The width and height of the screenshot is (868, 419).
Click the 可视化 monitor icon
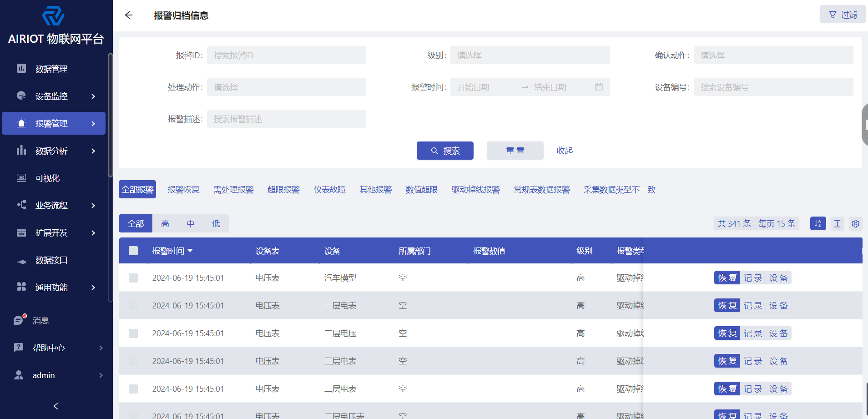[21, 177]
